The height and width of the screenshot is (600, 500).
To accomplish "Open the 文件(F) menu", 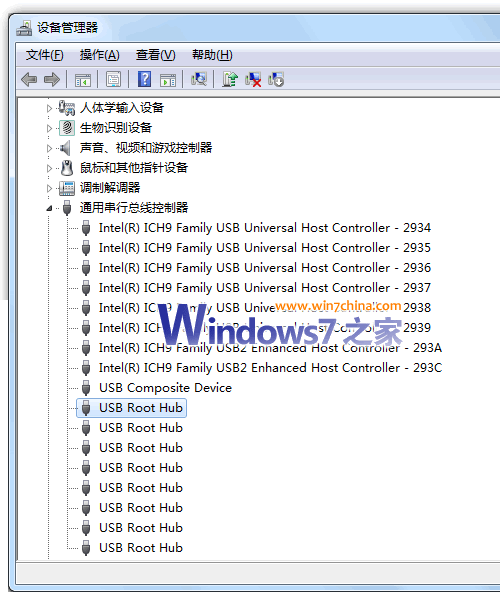I will click(x=44, y=55).
